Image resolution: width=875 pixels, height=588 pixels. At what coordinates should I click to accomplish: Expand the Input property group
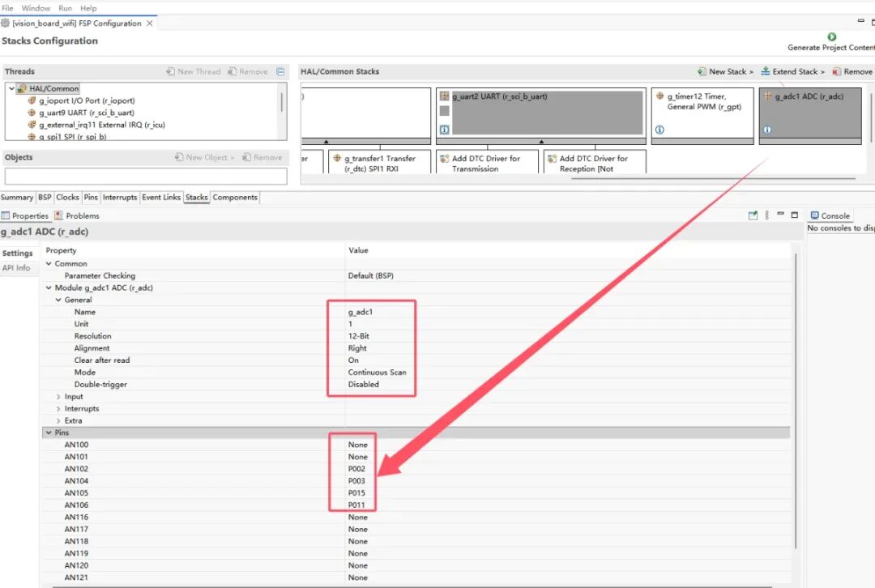(x=58, y=397)
